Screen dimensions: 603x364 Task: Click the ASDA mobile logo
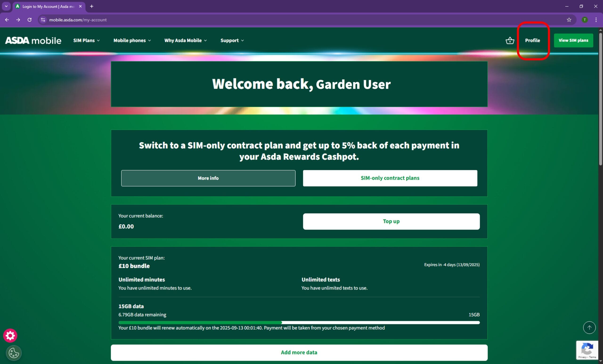(x=33, y=40)
